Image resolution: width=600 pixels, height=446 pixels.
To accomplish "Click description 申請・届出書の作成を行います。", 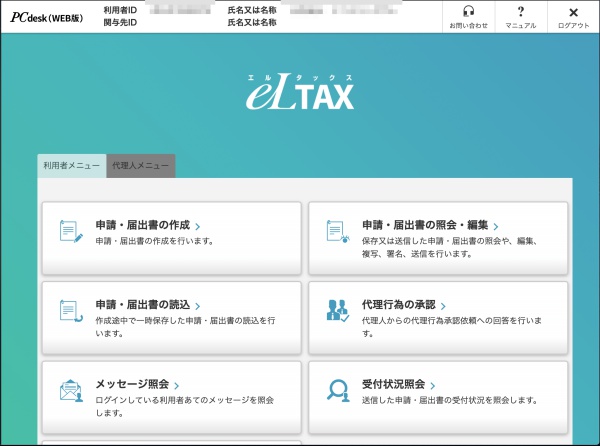I will tap(155, 241).
